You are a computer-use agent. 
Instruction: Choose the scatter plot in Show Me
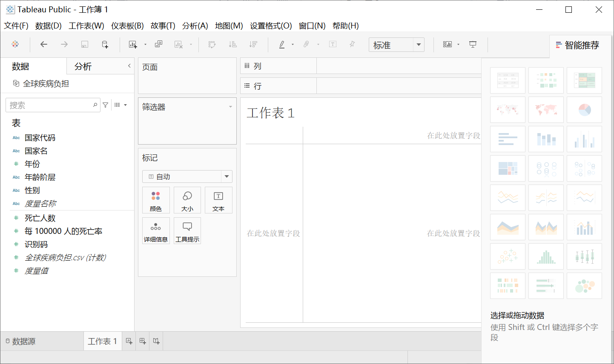click(508, 256)
